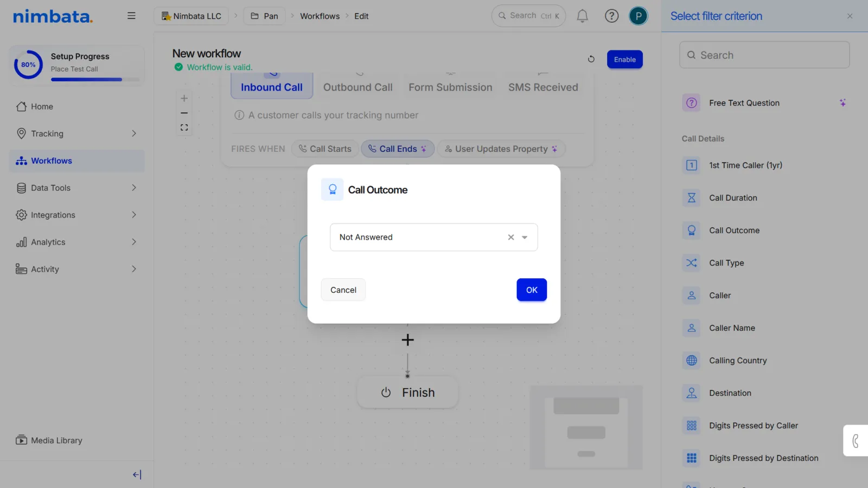868x488 pixels.
Task: Open the user profile avatar P
Action: click(x=639, y=16)
